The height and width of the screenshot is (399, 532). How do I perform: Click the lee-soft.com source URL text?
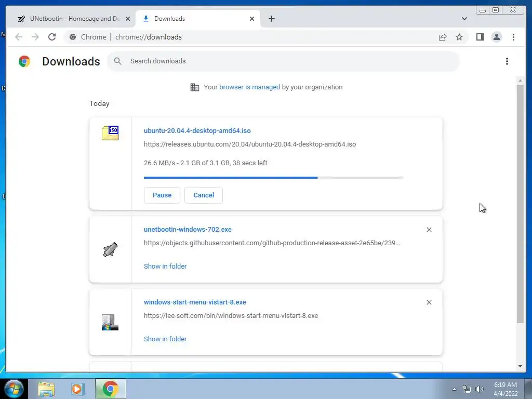click(231, 315)
